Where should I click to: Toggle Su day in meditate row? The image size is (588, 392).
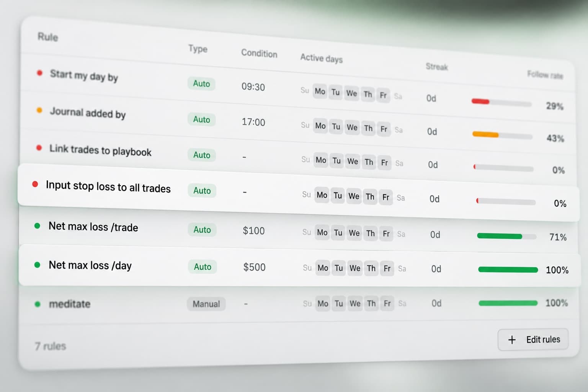click(307, 304)
